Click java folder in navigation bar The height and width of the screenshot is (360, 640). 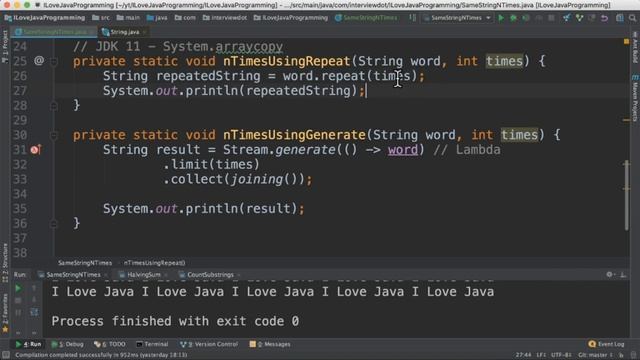click(157, 18)
